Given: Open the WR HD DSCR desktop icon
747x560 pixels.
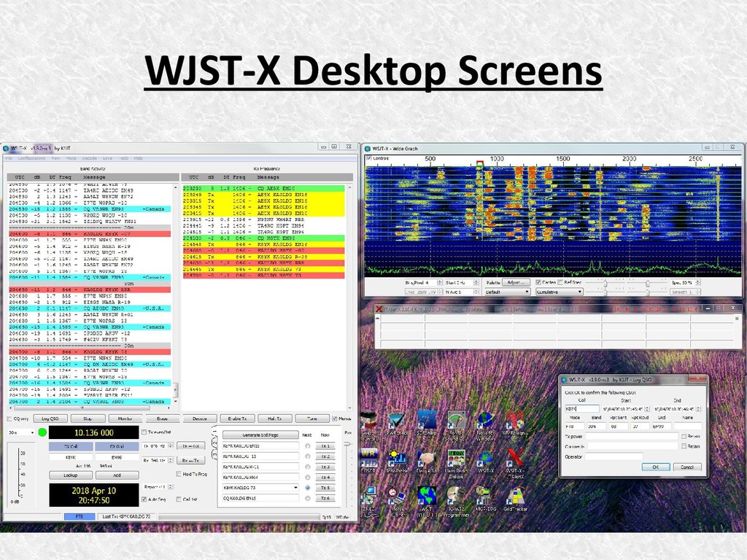Looking at the screenshot, I should pos(368,460).
